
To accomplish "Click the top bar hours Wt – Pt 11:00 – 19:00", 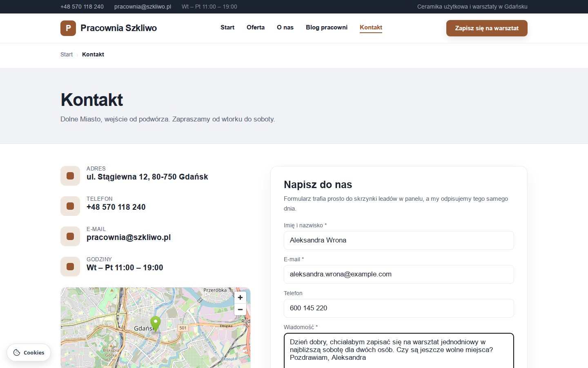I will (x=209, y=7).
